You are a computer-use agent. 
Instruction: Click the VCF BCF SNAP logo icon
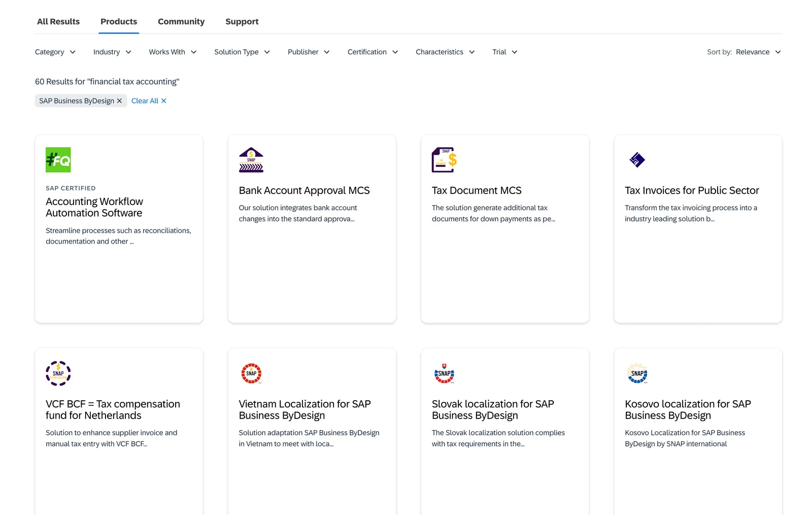click(x=58, y=373)
